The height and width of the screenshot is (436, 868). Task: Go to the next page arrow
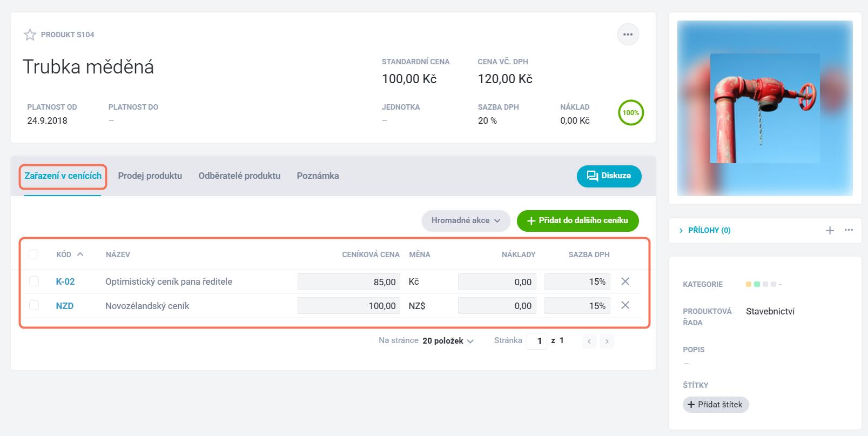coord(607,341)
